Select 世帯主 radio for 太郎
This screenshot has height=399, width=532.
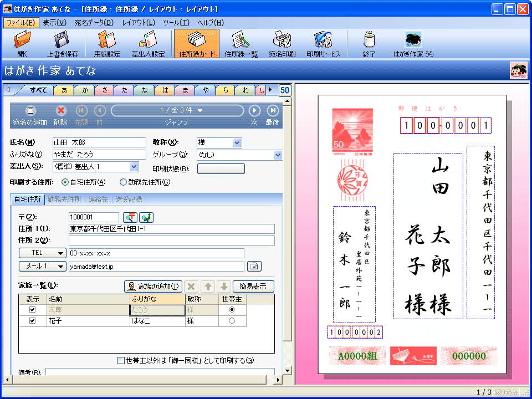232,309
